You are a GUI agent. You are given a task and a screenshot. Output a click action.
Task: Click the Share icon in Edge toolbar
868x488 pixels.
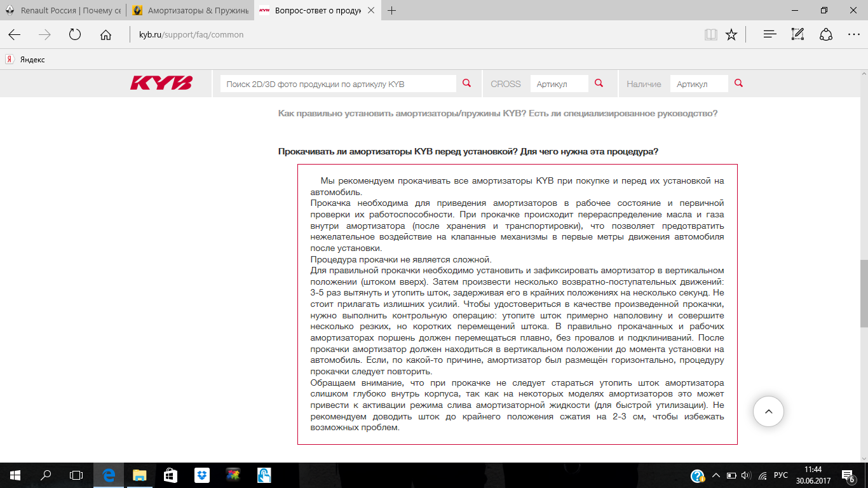[826, 34]
